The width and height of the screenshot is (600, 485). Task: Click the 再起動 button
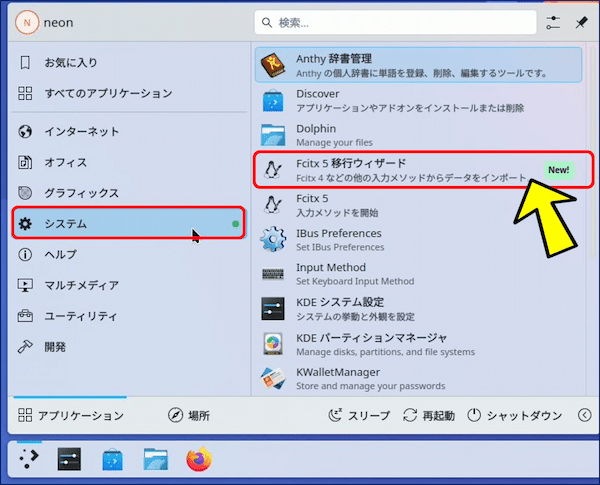coord(429,415)
